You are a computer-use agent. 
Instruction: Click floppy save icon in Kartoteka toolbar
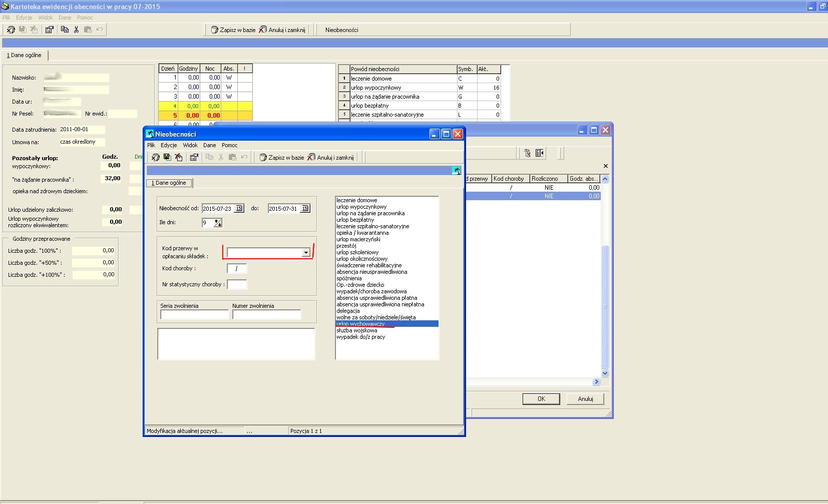tap(23, 30)
